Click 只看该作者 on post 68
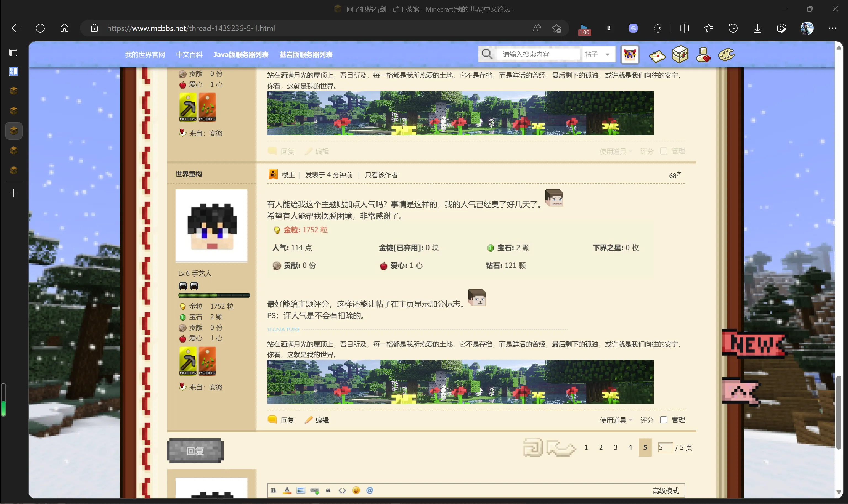Screen dimensions: 848x504 (381, 175)
